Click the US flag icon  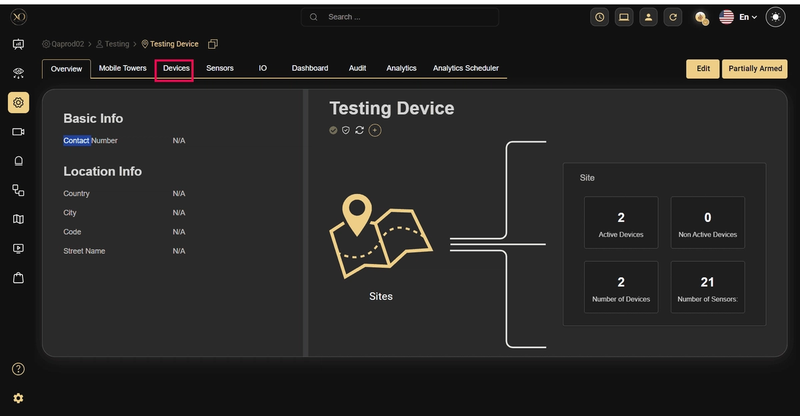[727, 17]
